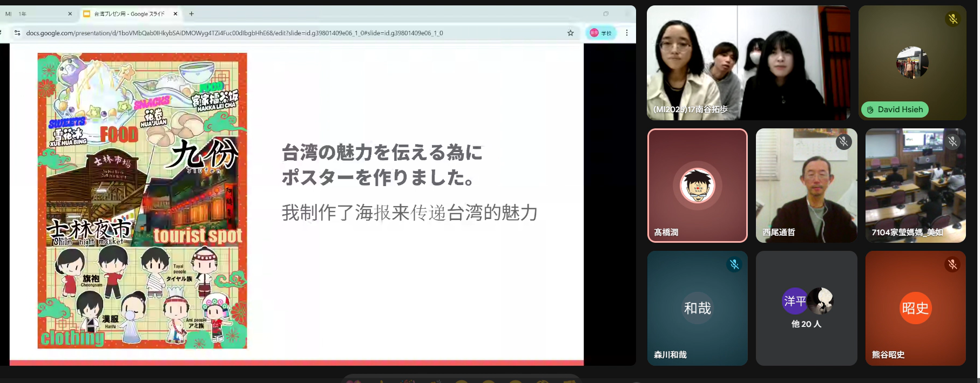
Task: Click the (MI2025)17南谷拓歩 video tile
Action: [x=748, y=63]
